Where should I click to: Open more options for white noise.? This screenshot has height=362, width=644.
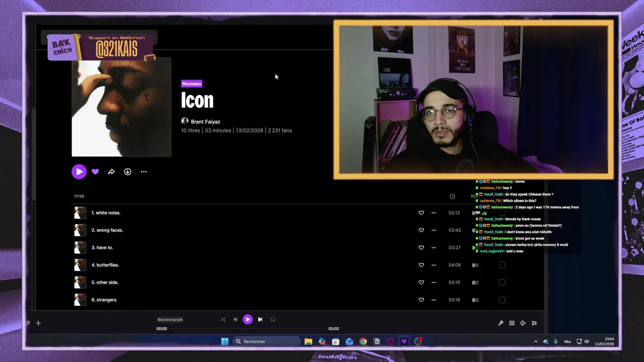[434, 213]
